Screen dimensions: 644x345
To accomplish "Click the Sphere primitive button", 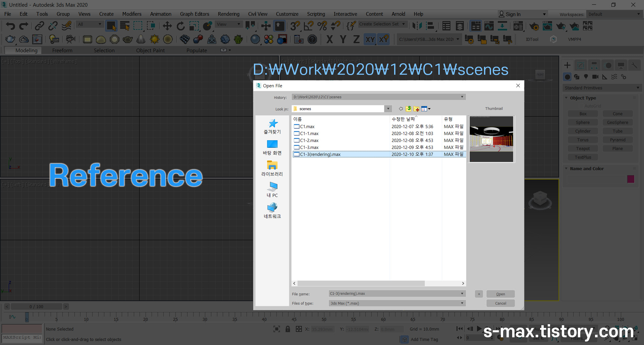I will pos(583,123).
